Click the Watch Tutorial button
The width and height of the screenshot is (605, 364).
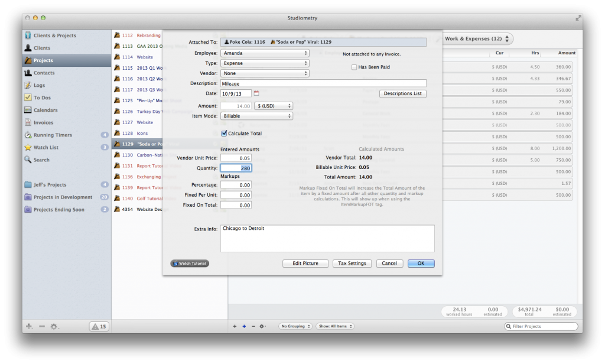[190, 264]
